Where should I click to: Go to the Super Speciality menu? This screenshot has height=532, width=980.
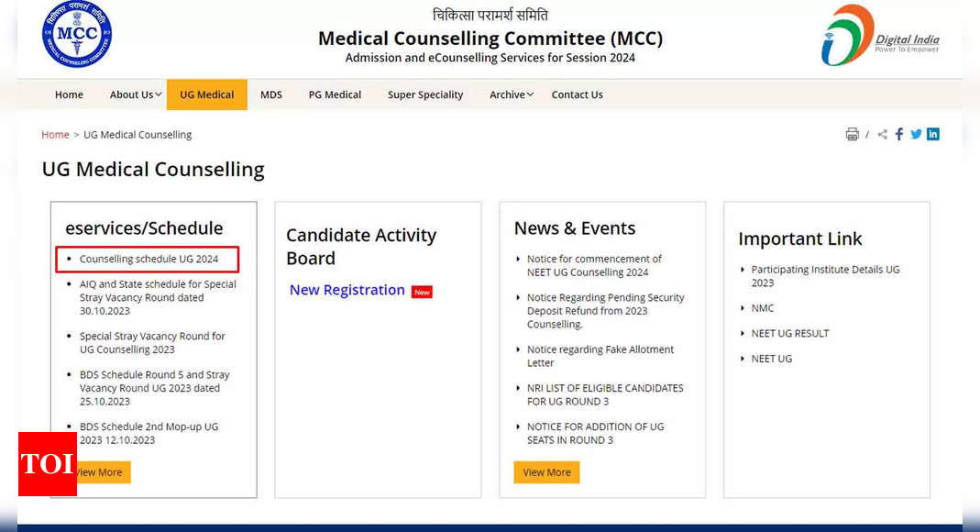coord(425,94)
